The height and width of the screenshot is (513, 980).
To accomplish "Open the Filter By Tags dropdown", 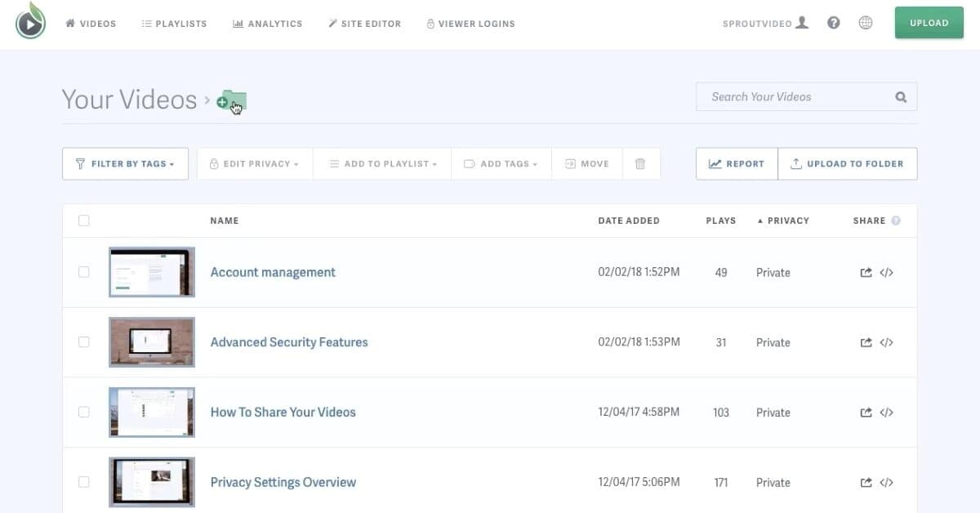I will point(125,163).
